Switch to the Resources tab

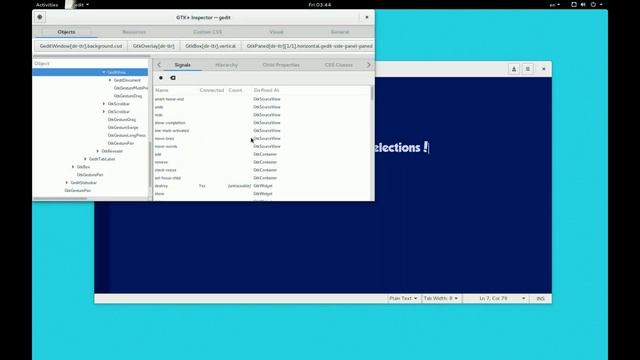tap(134, 32)
